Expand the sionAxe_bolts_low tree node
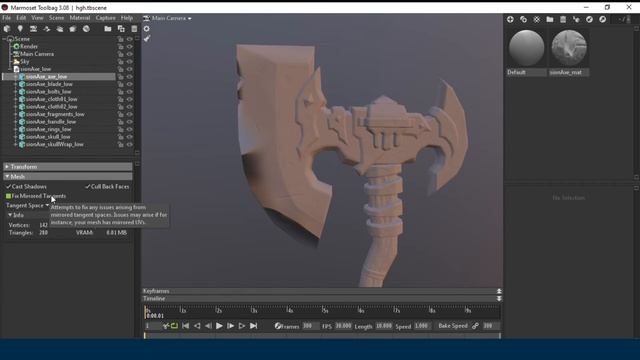 pyautogui.click(x=16, y=92)
